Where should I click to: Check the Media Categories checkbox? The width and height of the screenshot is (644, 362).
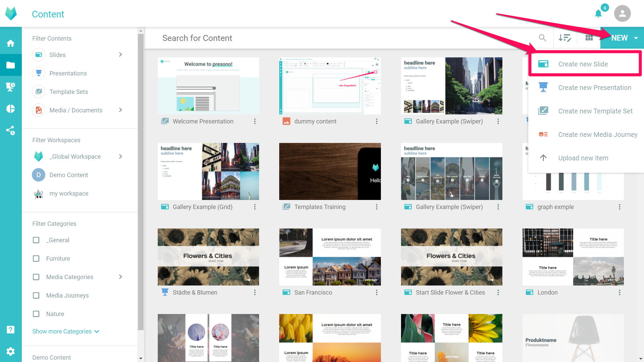[x=36, y=277]
